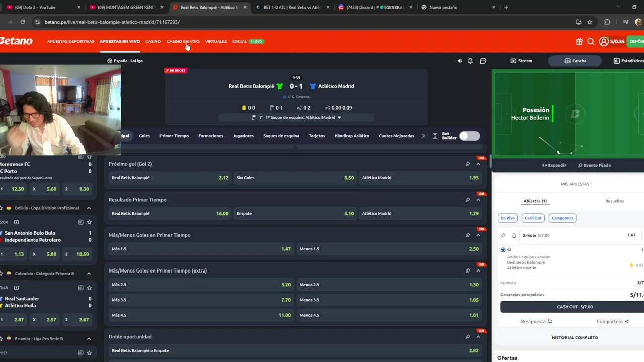Open stats icon for Real Santander match

pyautogui.click(x=80, y=288)
